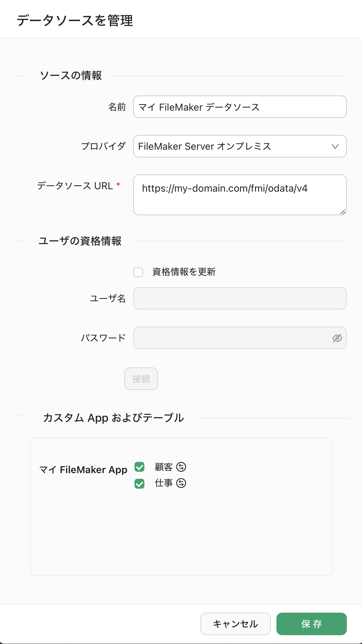Screen dimensions: 362x644
Task: Select the マイ FileMaker App label
Action: pyautogui.click(x=83, y=470)
